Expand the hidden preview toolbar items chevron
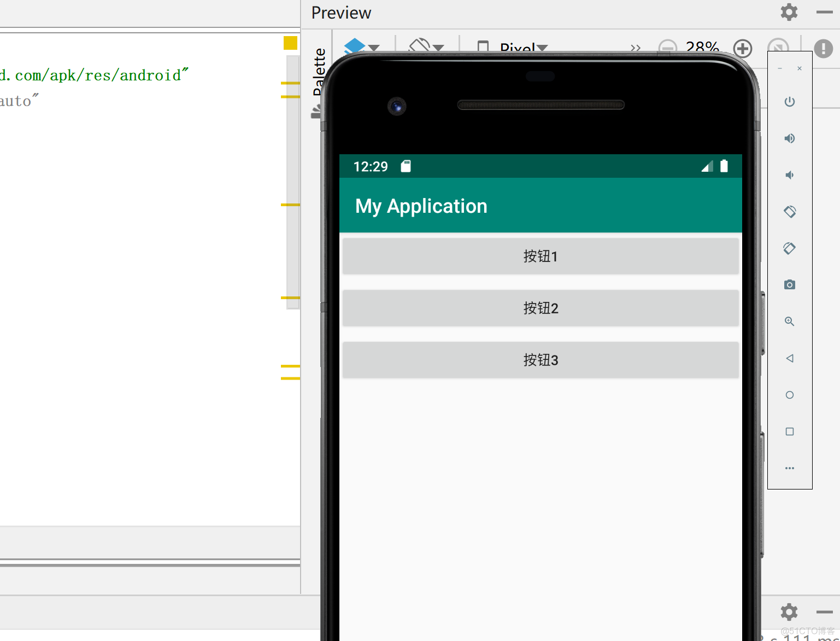The image size is (840, 641). point(636,48)
